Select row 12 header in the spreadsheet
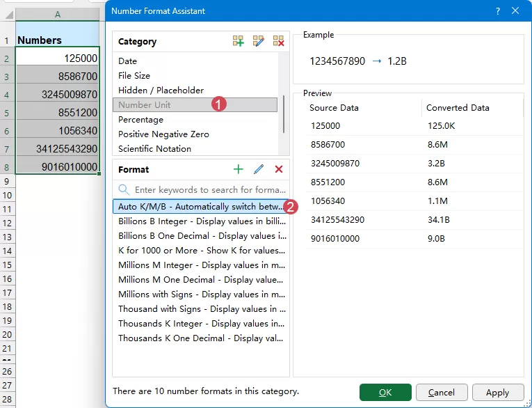532x408 pixels. [x=8, y=223]
